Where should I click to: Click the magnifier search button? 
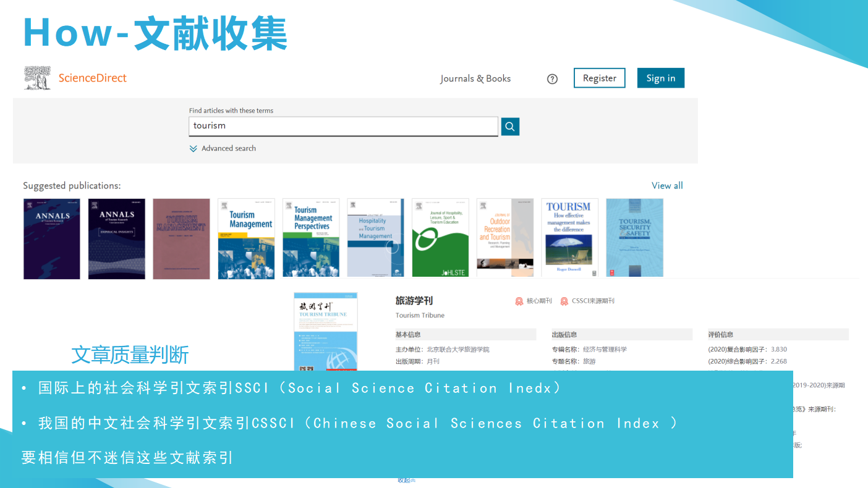coord(510,126)
